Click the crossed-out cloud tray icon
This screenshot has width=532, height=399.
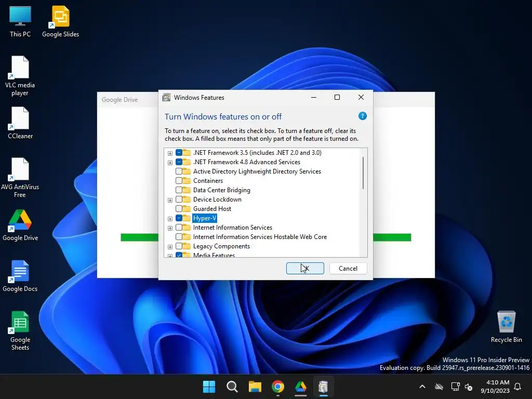click(x=439, y=387)
